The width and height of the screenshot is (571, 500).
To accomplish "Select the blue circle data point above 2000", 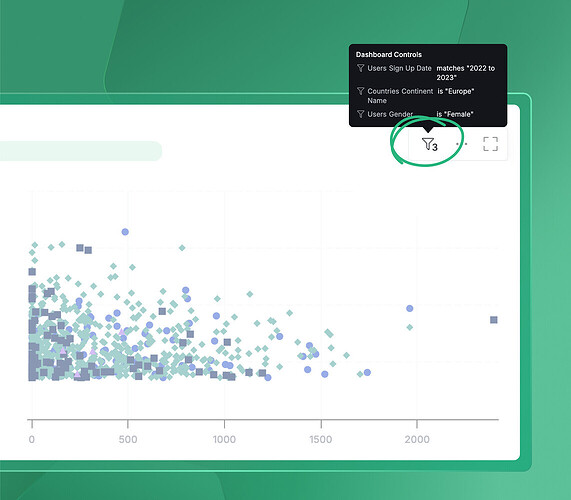I will click(409, 308).
